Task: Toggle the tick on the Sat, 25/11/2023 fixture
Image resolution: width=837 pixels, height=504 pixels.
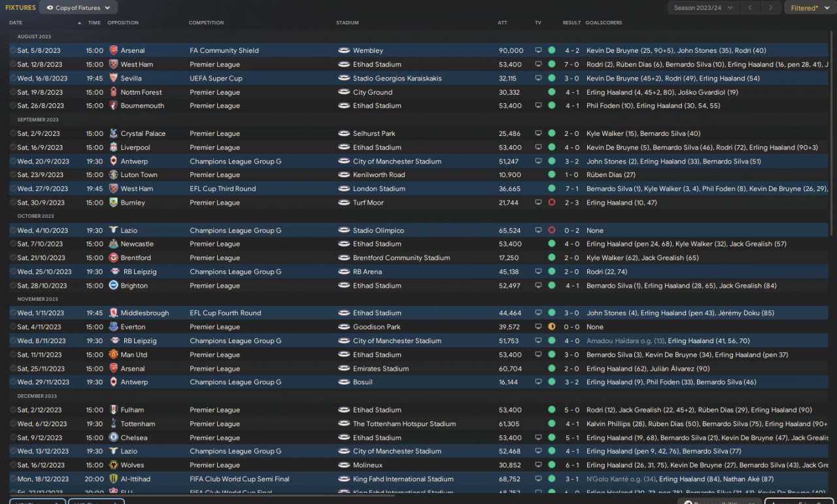Action: pyautogui.click(x=13, y=369)
